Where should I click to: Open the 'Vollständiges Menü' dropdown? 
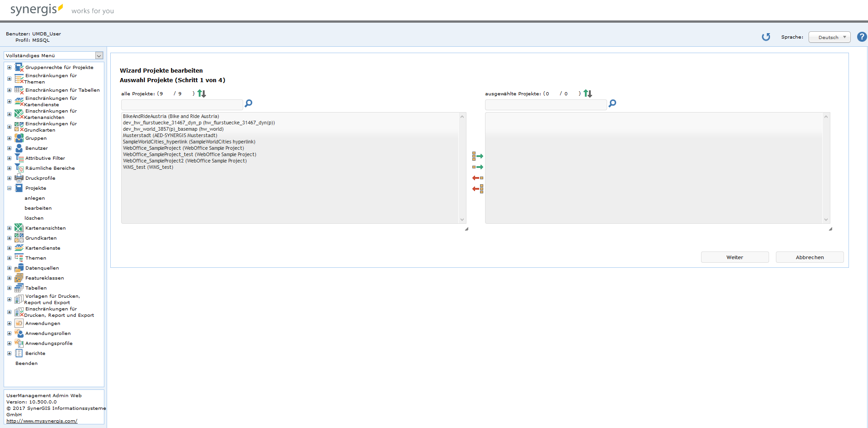(x=54, y=55)
